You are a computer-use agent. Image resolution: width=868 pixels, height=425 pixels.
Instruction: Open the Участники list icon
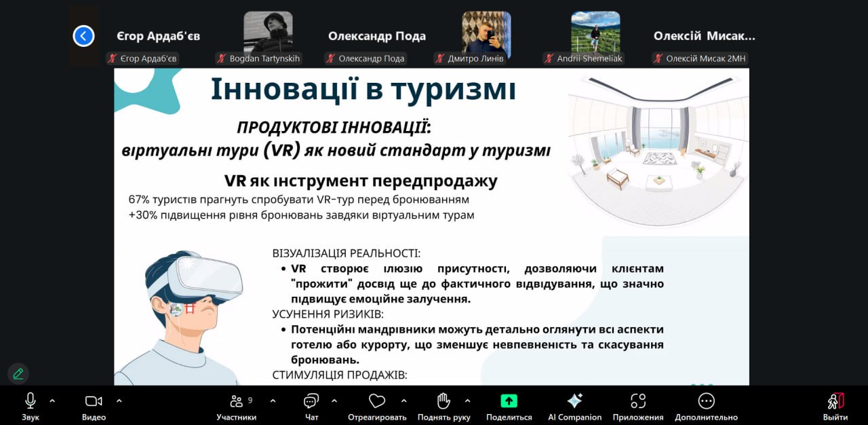coord(237,401)
